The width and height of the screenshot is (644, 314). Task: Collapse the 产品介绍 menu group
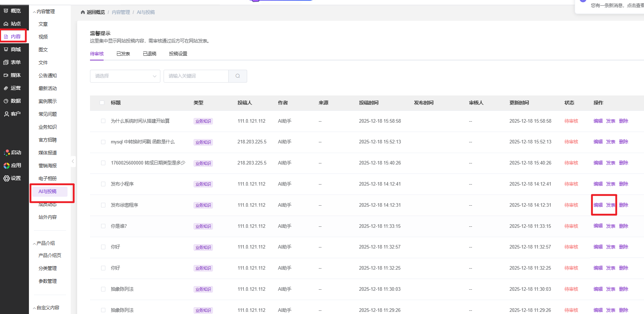(x=44, y=243)
